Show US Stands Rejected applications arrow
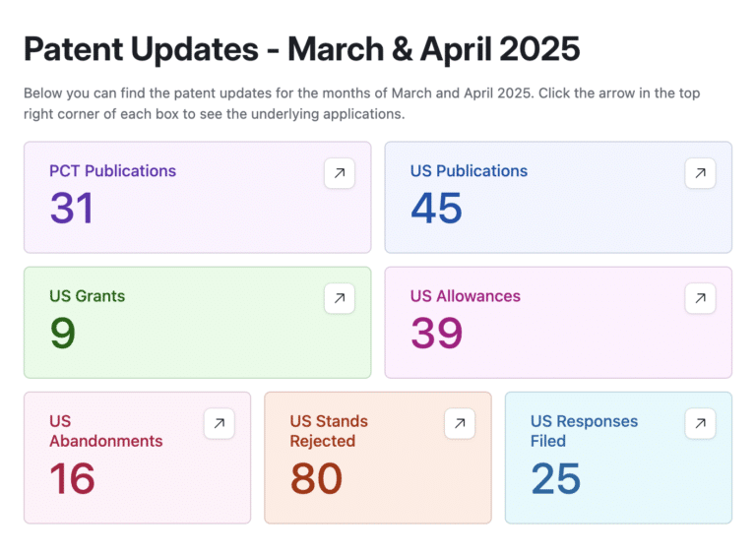Image resolution: width=756 pixels, height=554 pixels. pos(460,424)
